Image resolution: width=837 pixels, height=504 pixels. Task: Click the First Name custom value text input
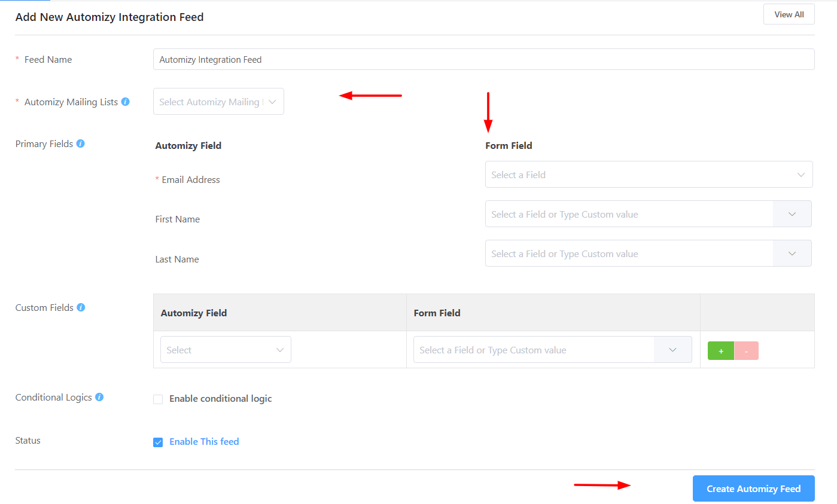pyautogui.click(x=629, y=214)
